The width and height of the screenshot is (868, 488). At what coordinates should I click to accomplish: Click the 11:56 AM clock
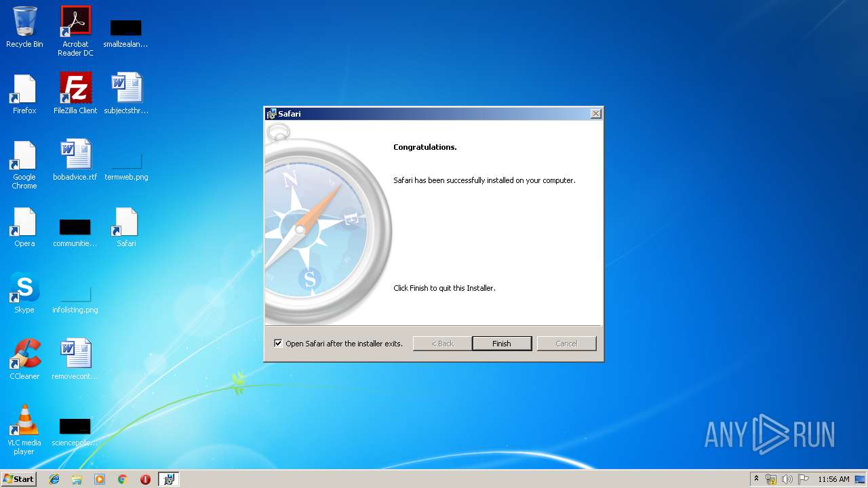click(833, 479)
